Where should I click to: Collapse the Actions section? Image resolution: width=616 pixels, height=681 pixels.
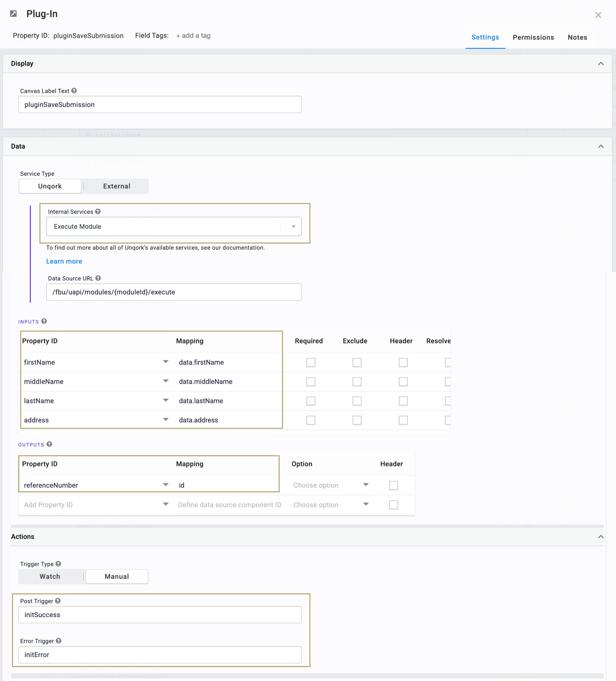600,536
